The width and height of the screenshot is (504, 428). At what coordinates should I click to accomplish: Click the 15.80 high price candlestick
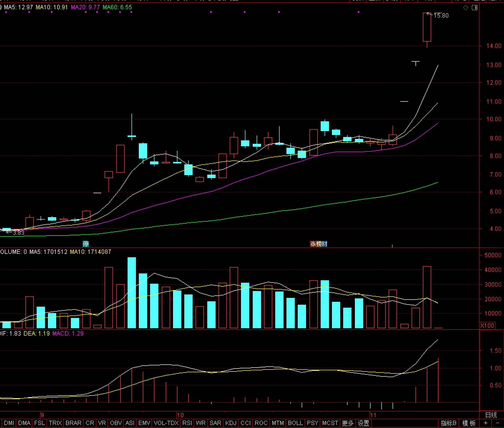click(x=427, y=27)
